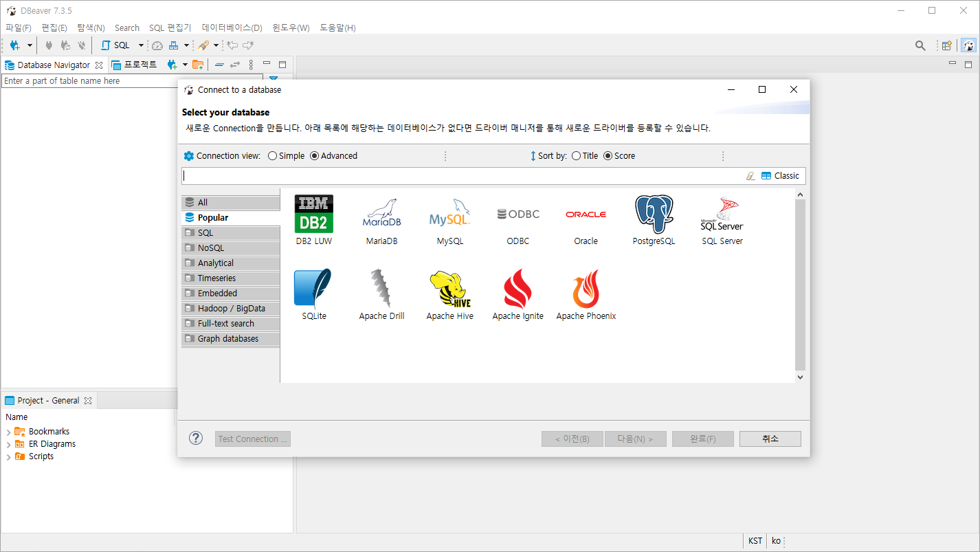Viewport: 980px width, 552px height.
Task: Click the schema structure icon in toolbar
Action: coord(174,45)
